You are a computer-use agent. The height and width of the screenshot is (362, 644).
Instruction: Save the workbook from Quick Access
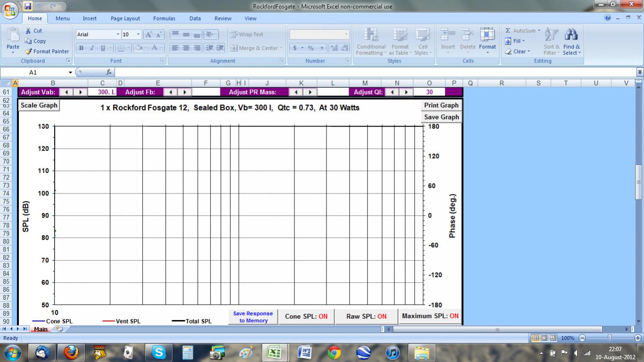[x=28, y=6]
